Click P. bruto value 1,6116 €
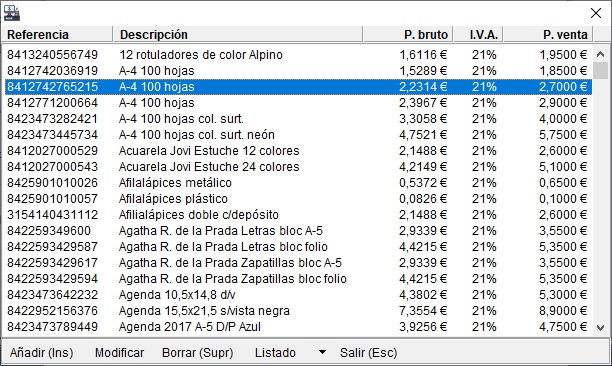 coord(423,55)
